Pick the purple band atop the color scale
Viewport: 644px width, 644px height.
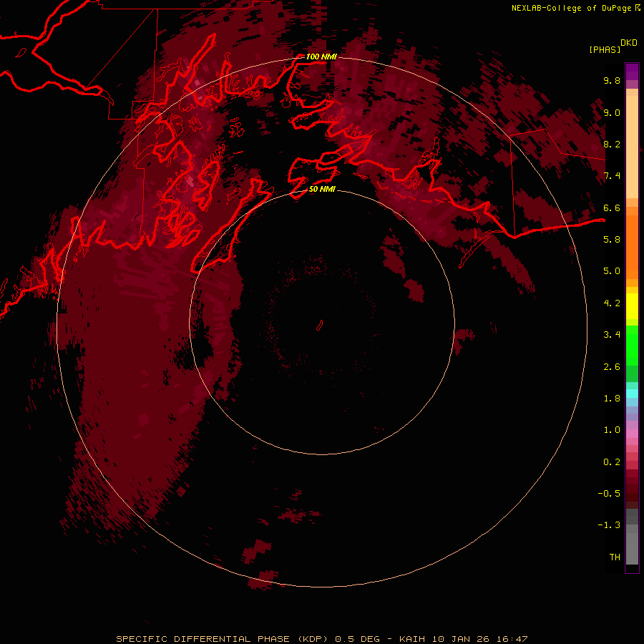(632, 72)
